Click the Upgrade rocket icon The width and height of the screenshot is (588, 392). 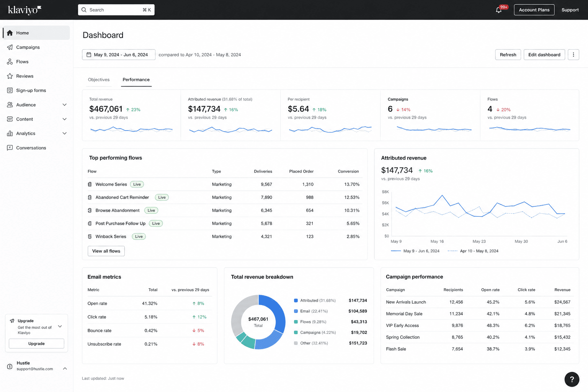pyautogui.click(x=12, y=321)
